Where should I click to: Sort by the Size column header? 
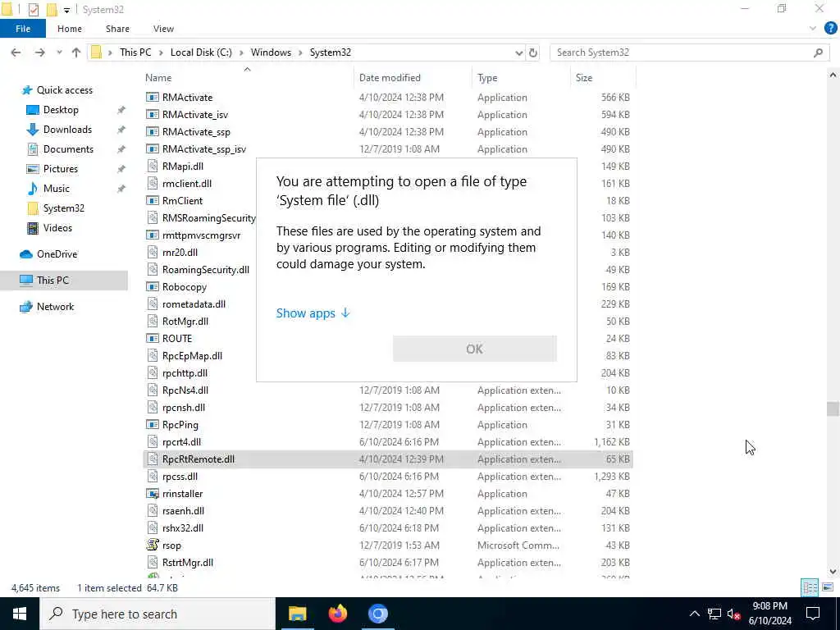pos(584,78)
